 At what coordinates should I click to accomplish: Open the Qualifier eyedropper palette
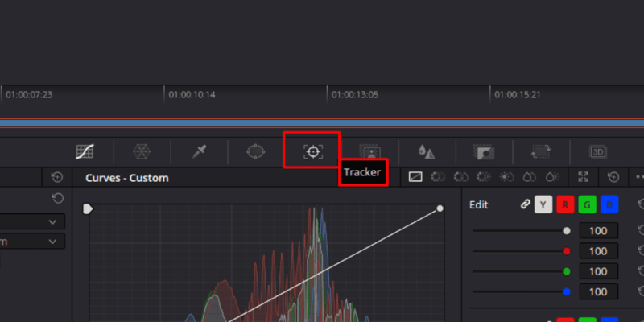199,152
